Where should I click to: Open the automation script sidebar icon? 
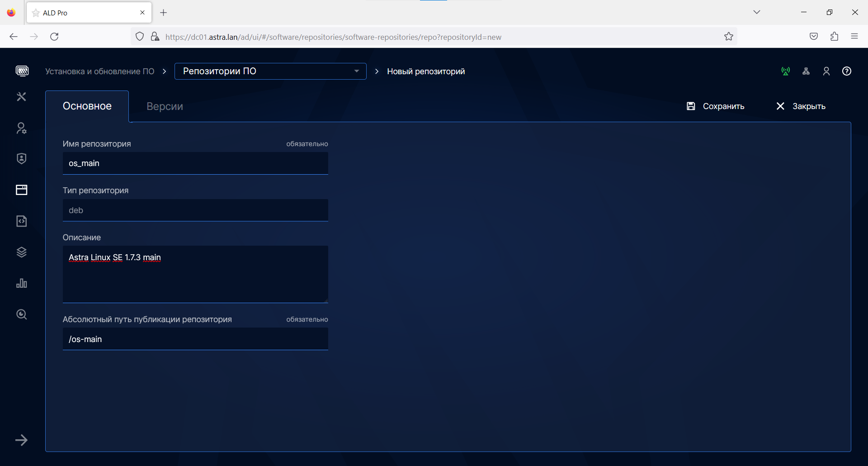click(21, 221)
